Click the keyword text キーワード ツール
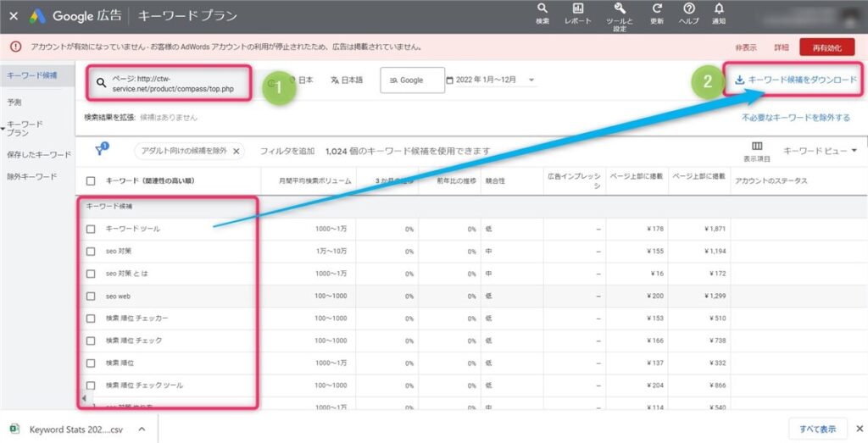Viewport: 868px width, 443px height. click(133, 229)
